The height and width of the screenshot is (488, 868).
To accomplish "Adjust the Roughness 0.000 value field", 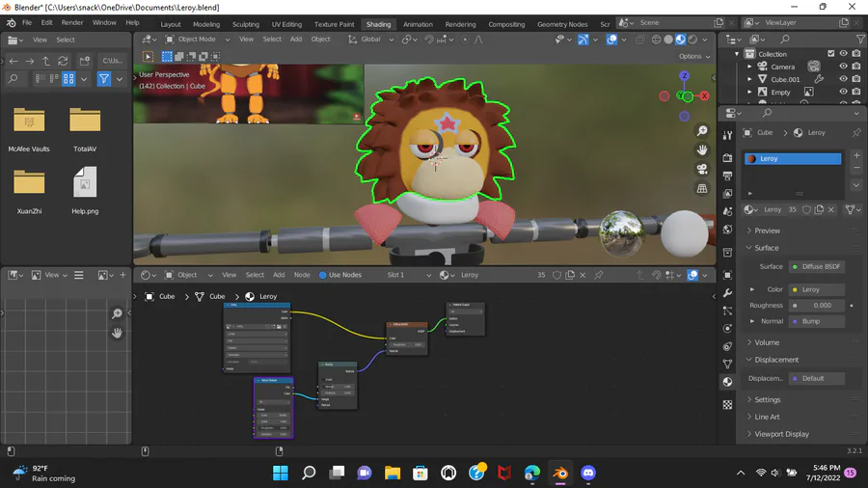I will click(x=817, y=306).
